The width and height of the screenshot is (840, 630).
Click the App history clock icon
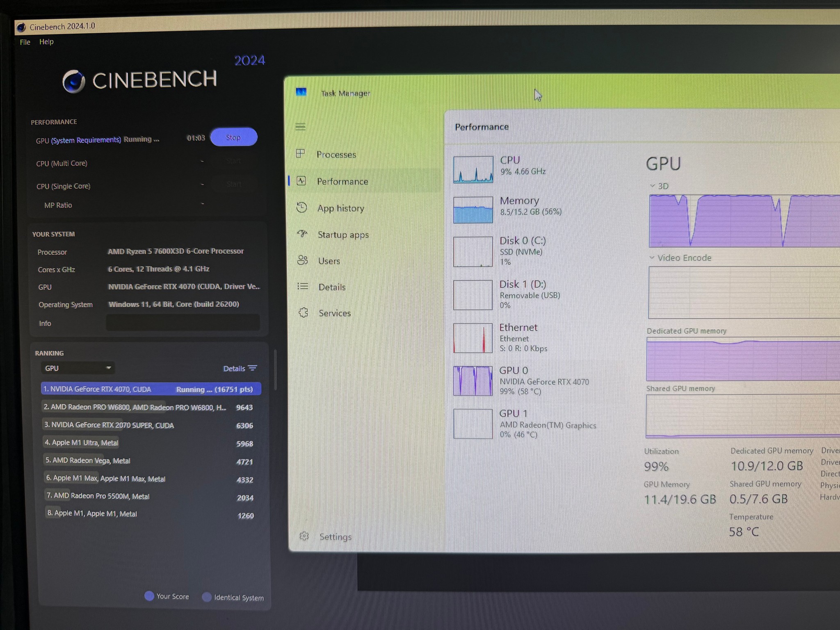pos(301,208)
